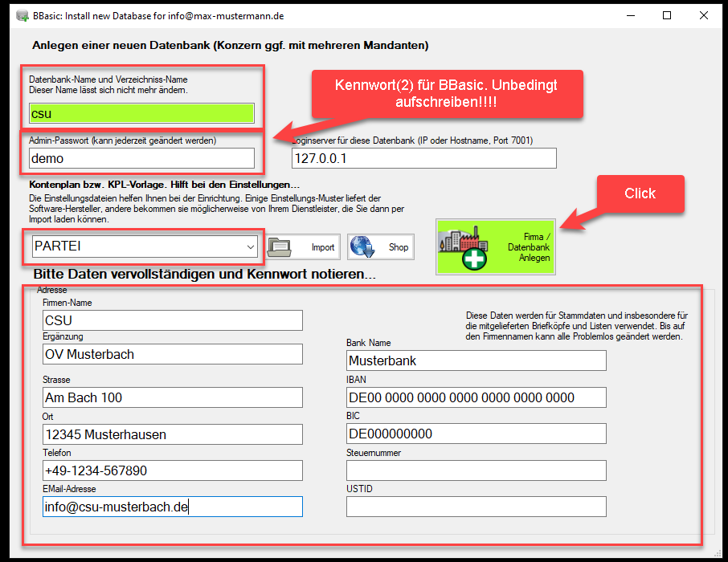This screenshot has height=562, width=728.
Task: Click label 'Dieser Name lässt sich nicht mehr ändern'
Action: click(x=108, y=90)
